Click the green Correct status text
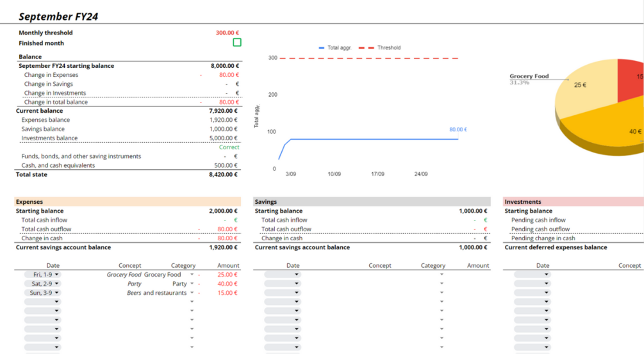Screen dimensions: 644x362 (229, 147)
